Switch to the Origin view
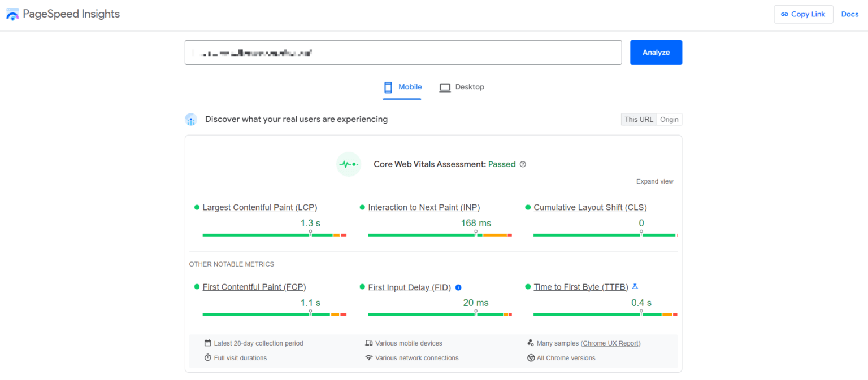 pyautogui.click(x=669, y=119)
